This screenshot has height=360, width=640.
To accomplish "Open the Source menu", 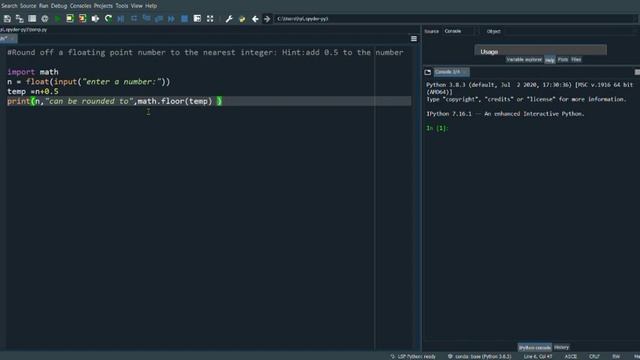I will pyautogui.click(x=28, y=6).
